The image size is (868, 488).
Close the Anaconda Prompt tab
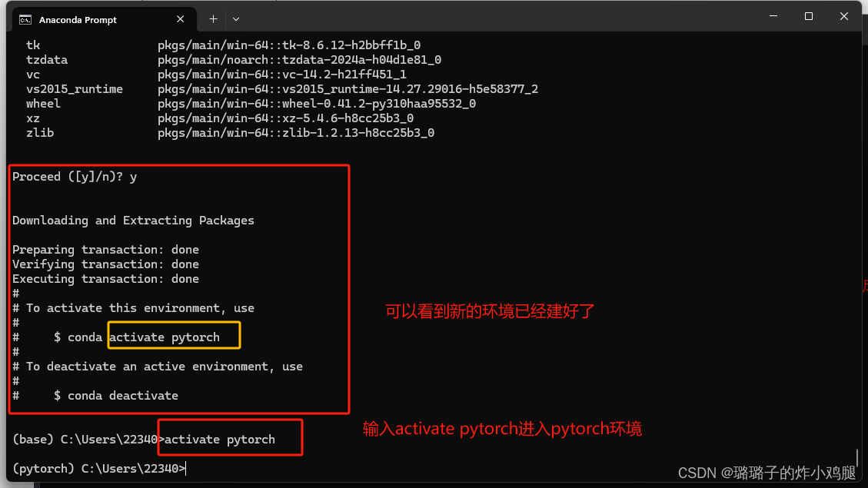pyautogui.click(x=181, y=19)
